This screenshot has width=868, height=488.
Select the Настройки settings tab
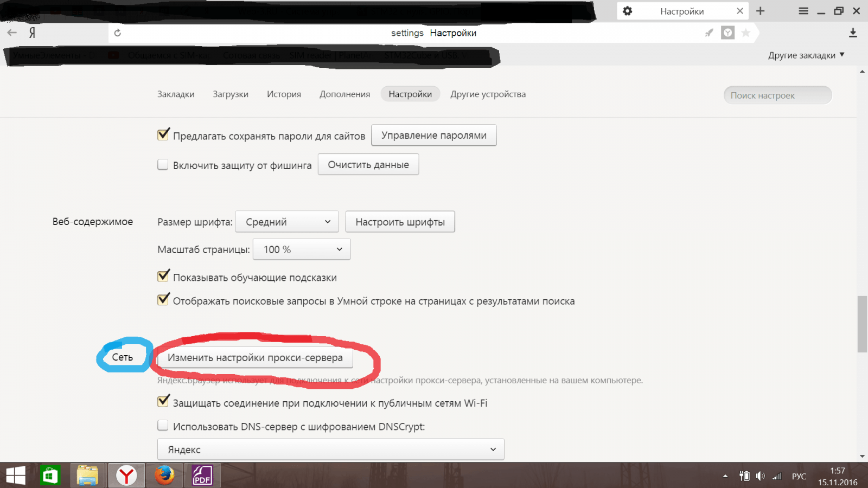pos(410,94)
